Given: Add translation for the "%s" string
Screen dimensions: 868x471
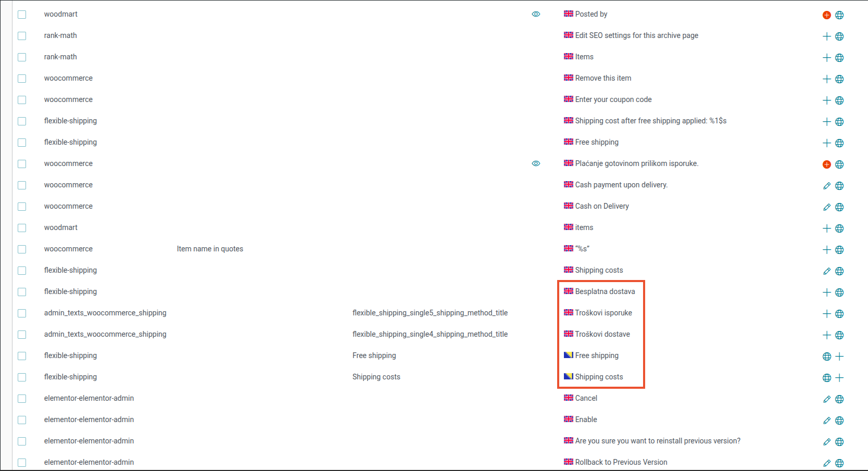Looking at the screenshot, I should (826, 250).
